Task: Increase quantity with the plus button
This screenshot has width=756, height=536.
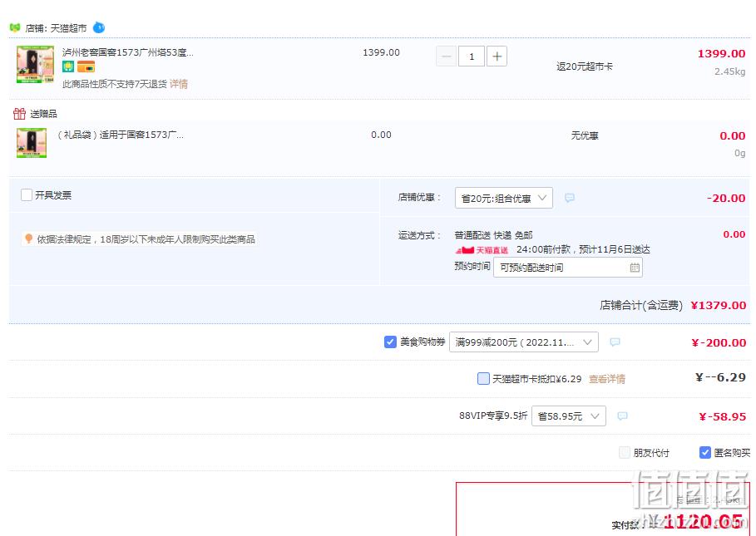Action: click(497, 57)
